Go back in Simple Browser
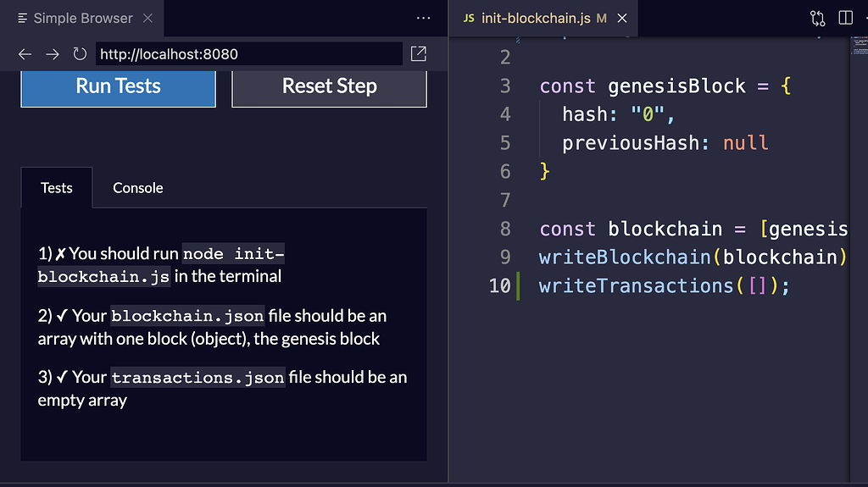 pos(25,54)
